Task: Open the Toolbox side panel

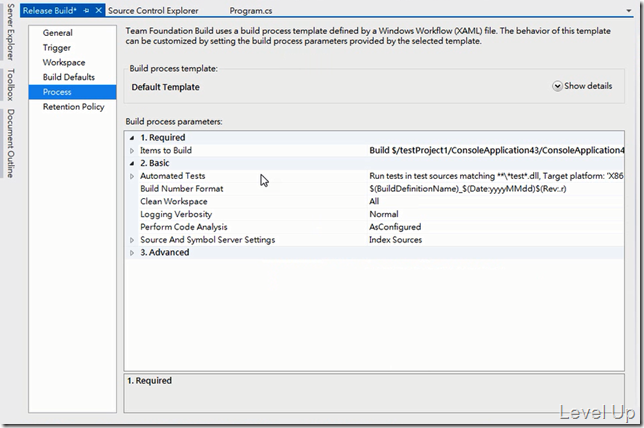Action: [10, 85]
